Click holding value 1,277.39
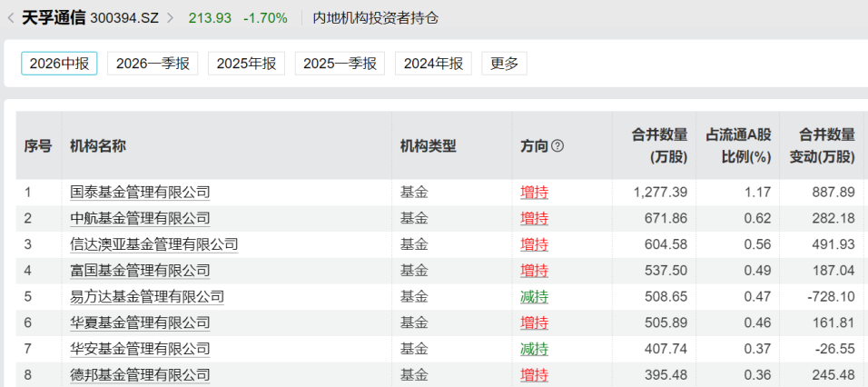 [x=660, y=193]
